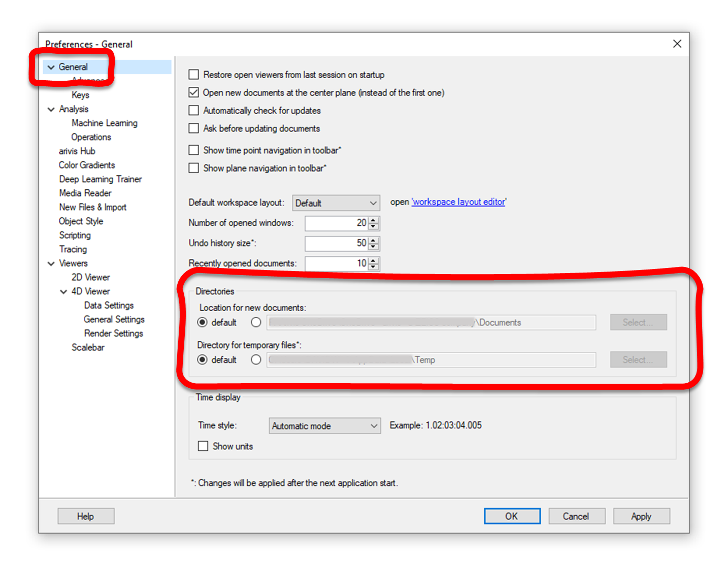
Task: Open the Deep Learning Trainer page
Action: (x=100, y=179)
